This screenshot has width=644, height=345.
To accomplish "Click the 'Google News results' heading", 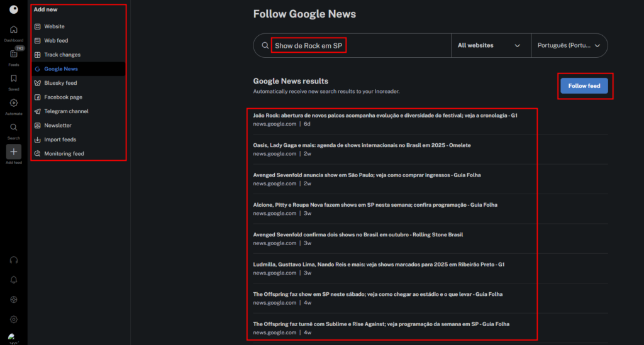I will [291, 81].
